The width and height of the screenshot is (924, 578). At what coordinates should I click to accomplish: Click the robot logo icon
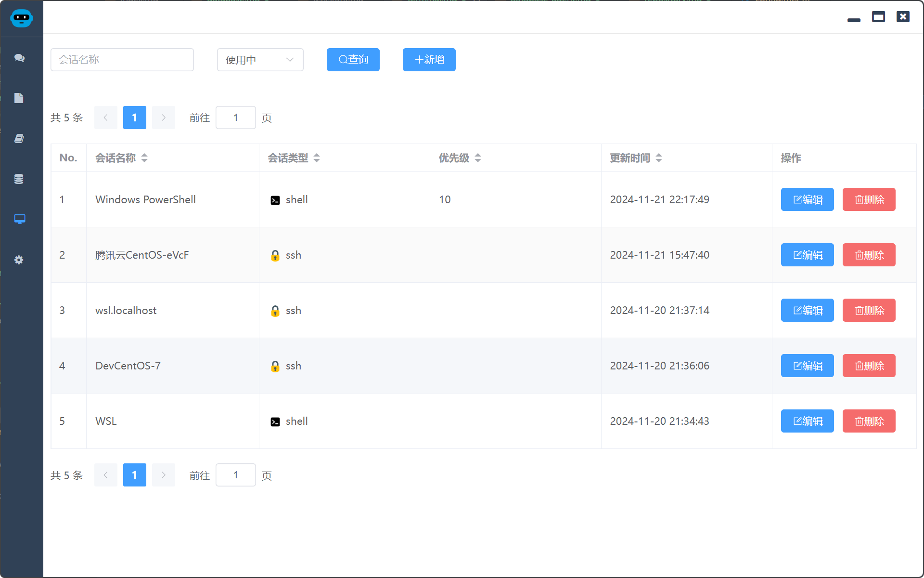tap(21, 18)
